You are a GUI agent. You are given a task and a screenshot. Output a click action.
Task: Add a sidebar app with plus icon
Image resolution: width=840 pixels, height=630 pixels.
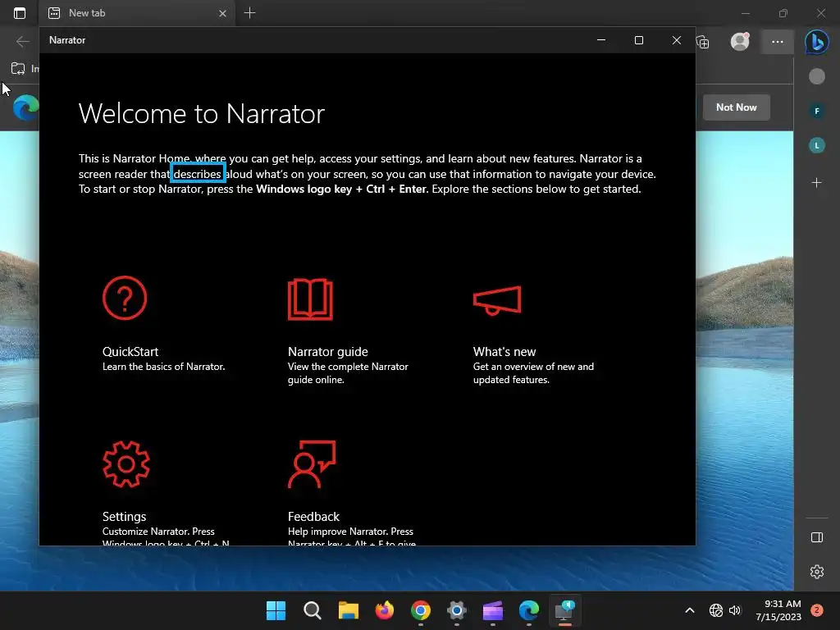click(x=816, y=183)
